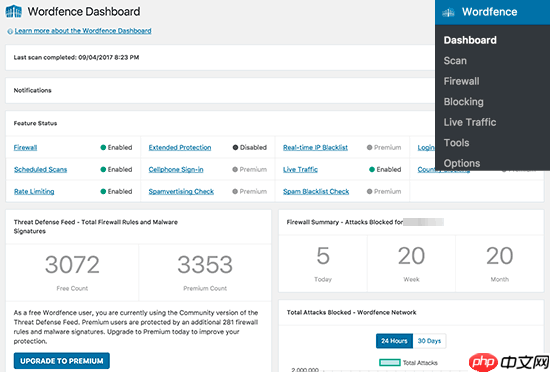Click the Wordfence sidebar header title
The height and width of the screenshot is (372, 550).
coord(489,12)
